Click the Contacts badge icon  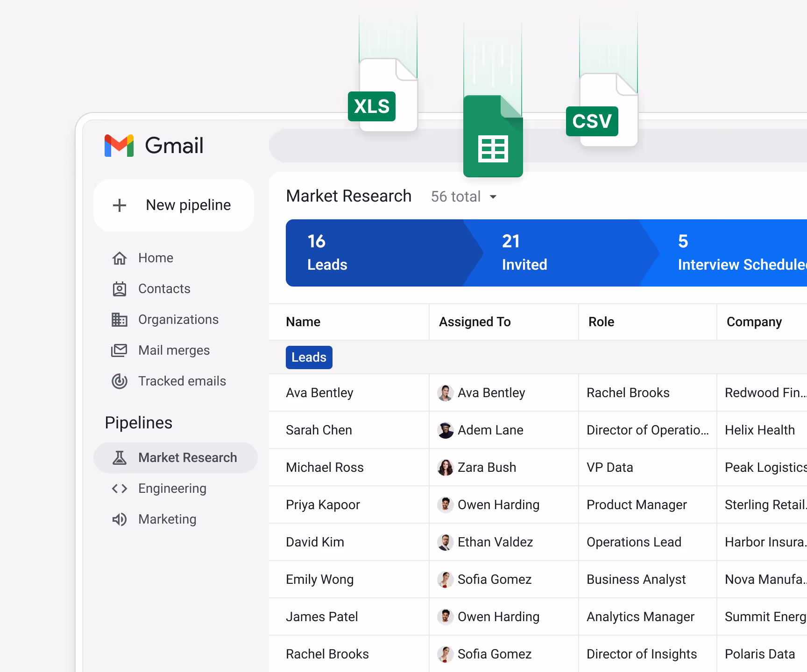[120, 289]
